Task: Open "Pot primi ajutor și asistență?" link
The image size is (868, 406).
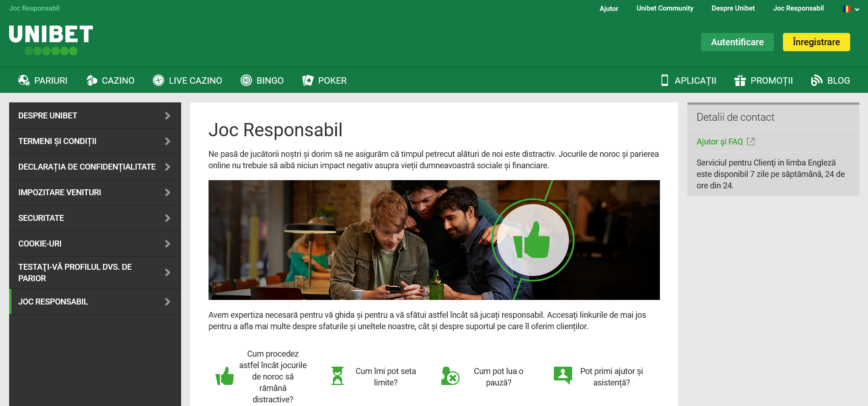Action: pyautogui.click(x=611, y=377)
